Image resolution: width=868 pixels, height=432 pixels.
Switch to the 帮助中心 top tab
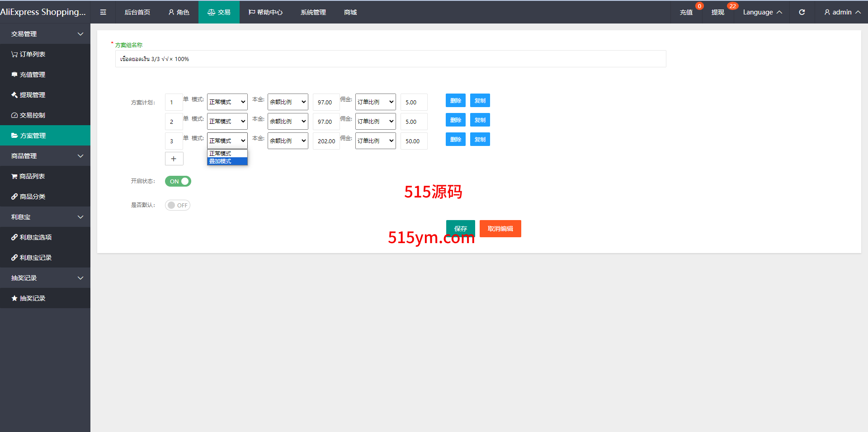265,12
